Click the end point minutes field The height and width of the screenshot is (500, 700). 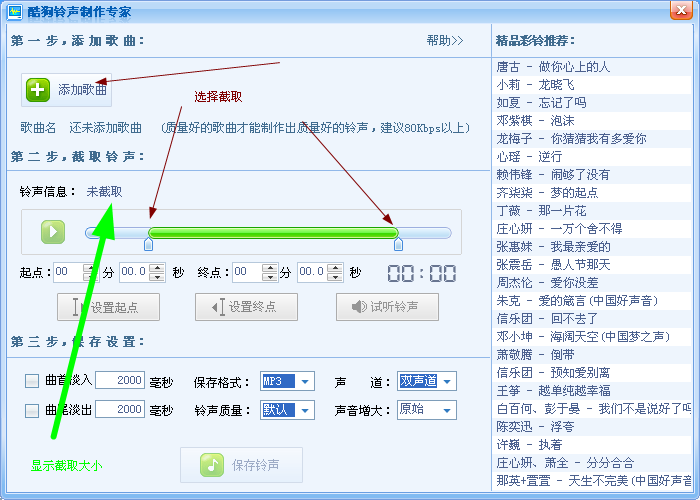coord(247,272)
